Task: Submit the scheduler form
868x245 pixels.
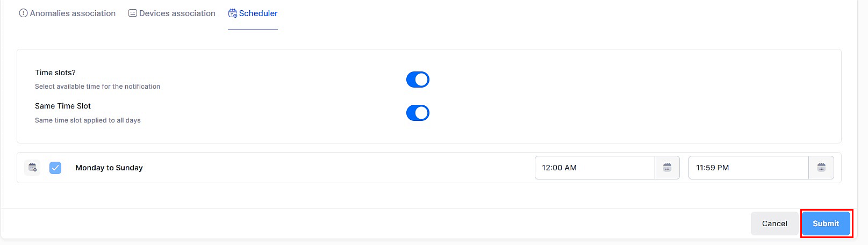Action: 826,224
